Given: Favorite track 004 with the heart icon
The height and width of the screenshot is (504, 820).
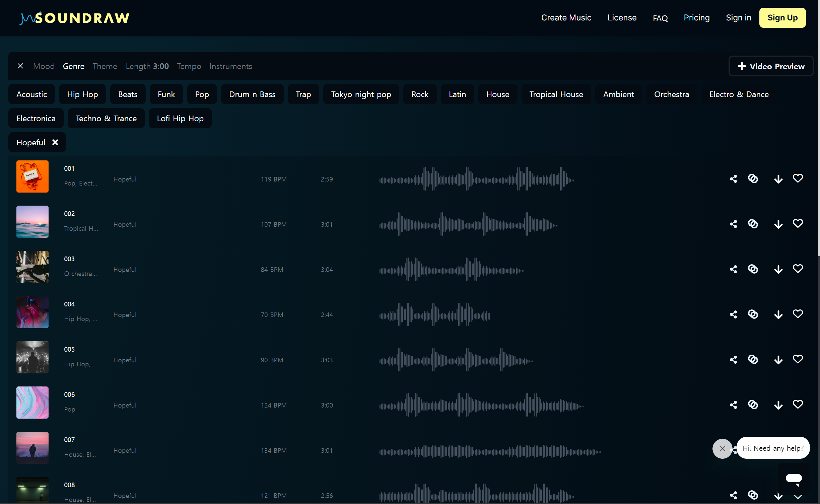Looking at the screenshot, I should click(798, 314).
